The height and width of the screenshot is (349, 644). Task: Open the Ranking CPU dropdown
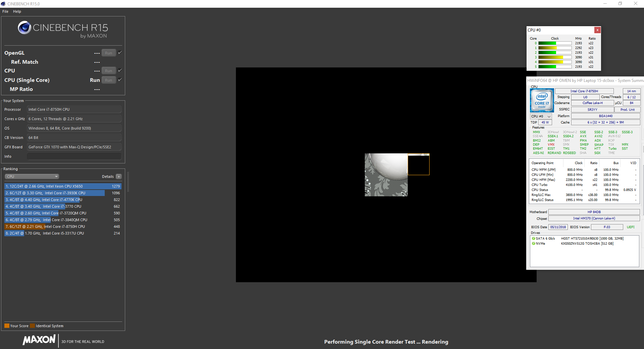pos(32,177)
